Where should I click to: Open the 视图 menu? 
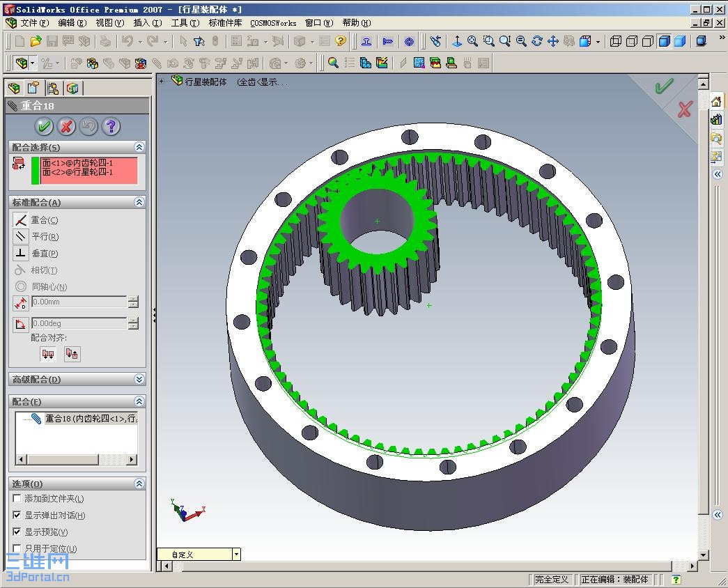pyautogui.click(x=109, y=23)
